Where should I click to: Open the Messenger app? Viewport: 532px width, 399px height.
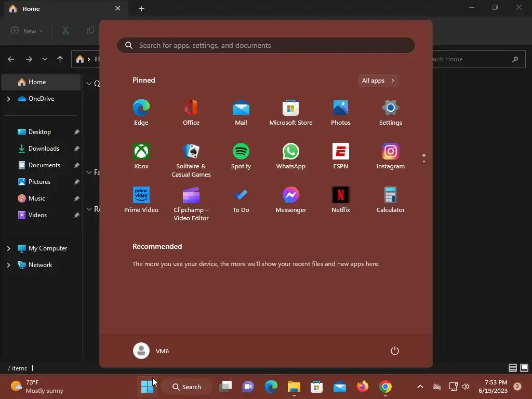click(x=291, y=200)
